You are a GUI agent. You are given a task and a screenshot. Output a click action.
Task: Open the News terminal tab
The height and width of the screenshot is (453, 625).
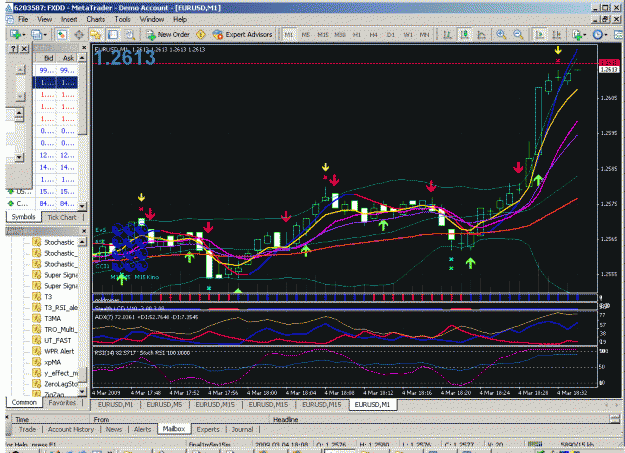point(114,429)
